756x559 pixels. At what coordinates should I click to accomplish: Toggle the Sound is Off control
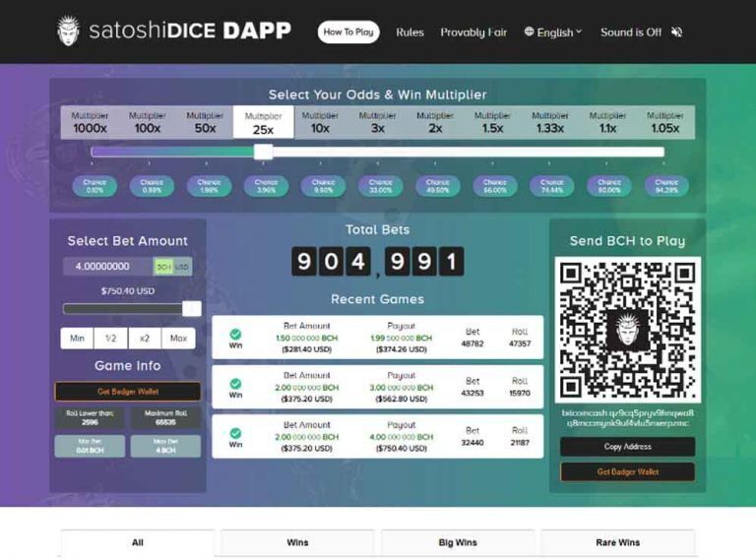click(x=641, y=32)
